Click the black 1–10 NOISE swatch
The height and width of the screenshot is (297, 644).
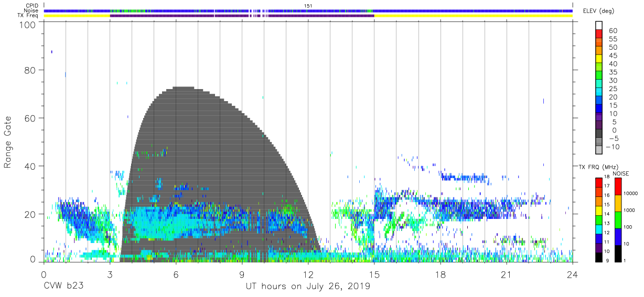coord(618,253)
